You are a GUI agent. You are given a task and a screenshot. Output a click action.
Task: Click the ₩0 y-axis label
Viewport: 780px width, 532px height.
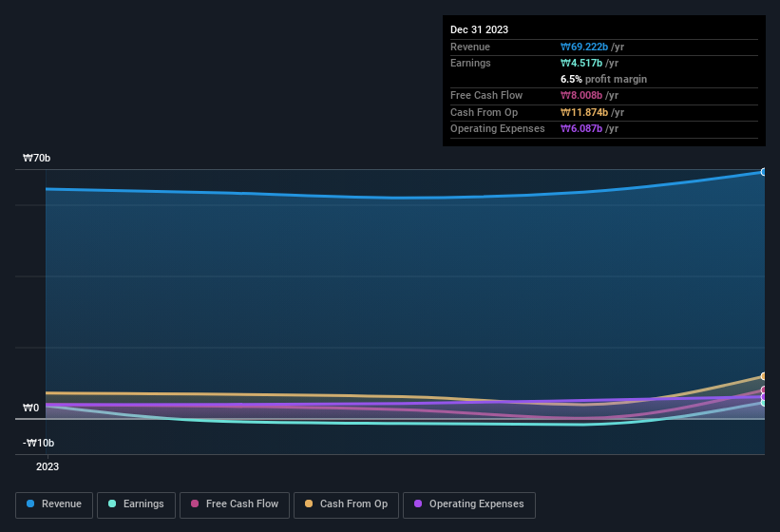[30, 408]
